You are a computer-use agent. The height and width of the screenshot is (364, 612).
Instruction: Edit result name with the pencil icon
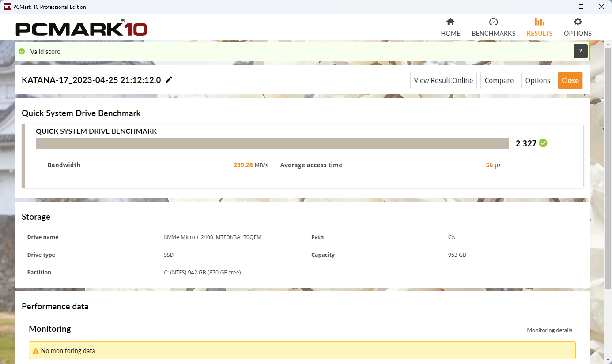169,80
